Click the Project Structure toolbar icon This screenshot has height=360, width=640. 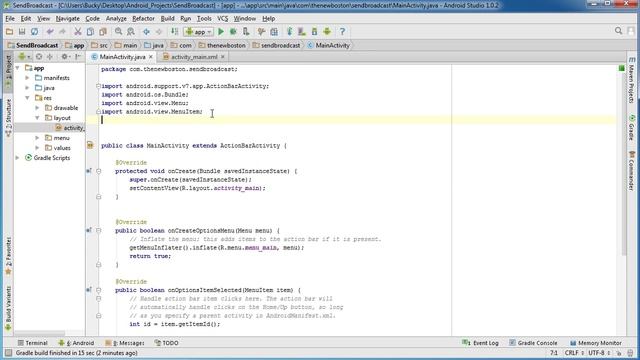click(x=274, y=31)
